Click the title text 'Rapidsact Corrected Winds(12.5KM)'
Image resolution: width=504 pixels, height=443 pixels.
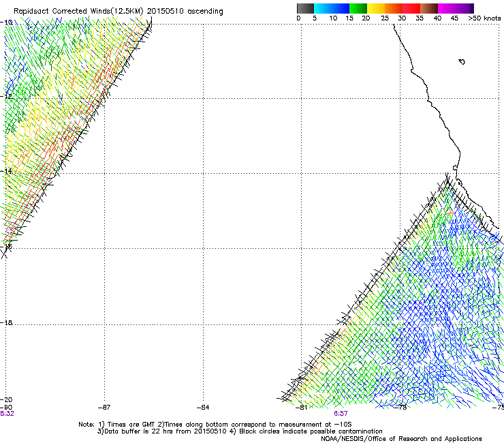click(x=78, y=12)
